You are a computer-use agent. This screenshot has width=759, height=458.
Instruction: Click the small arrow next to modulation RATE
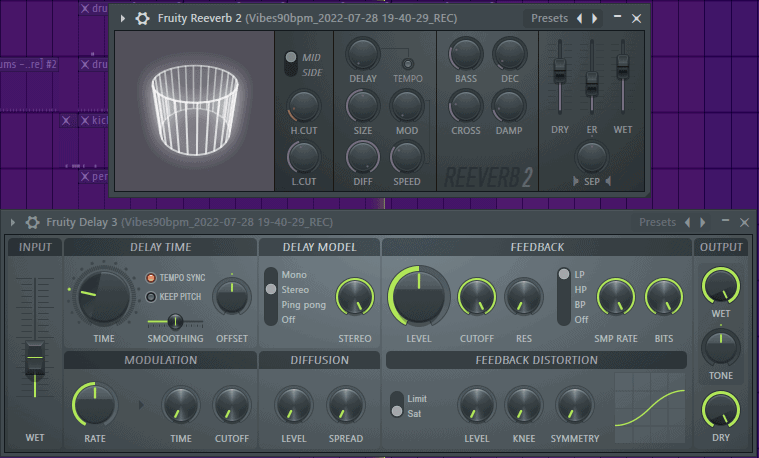pyautogui.click(x=141, y=405)
